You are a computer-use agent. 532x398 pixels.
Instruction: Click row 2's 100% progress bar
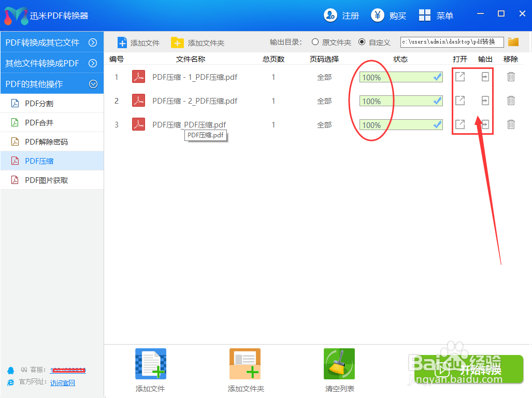pyautogui.click(x=401, y=101)
